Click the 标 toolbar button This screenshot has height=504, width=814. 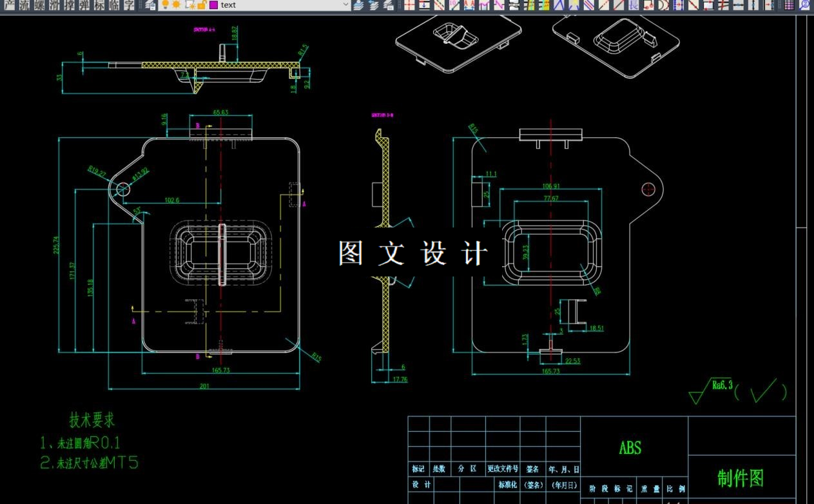99,5
